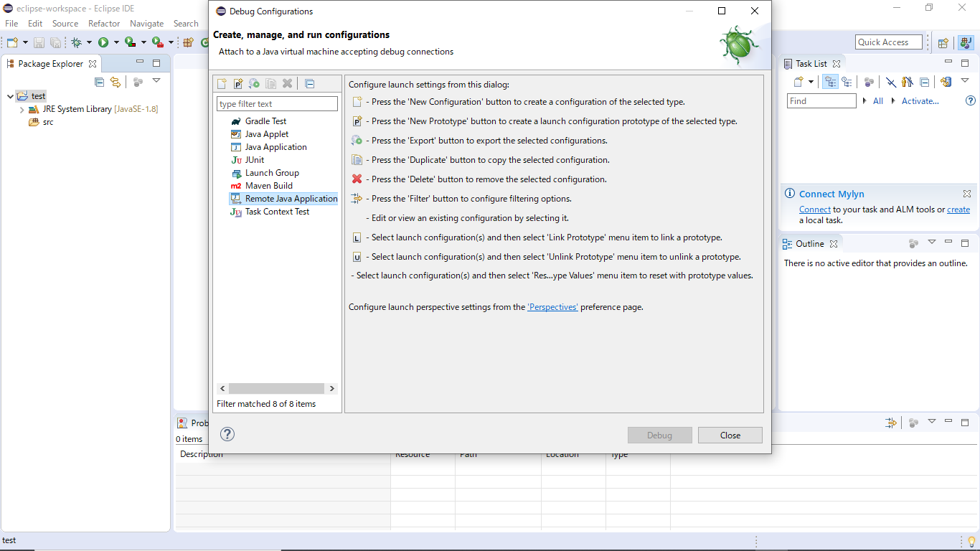Screen dimensions: 980x551
Task: Click Open Perspective icon near Quick Access
Action: pyautogui.click(x=943, y=42)
